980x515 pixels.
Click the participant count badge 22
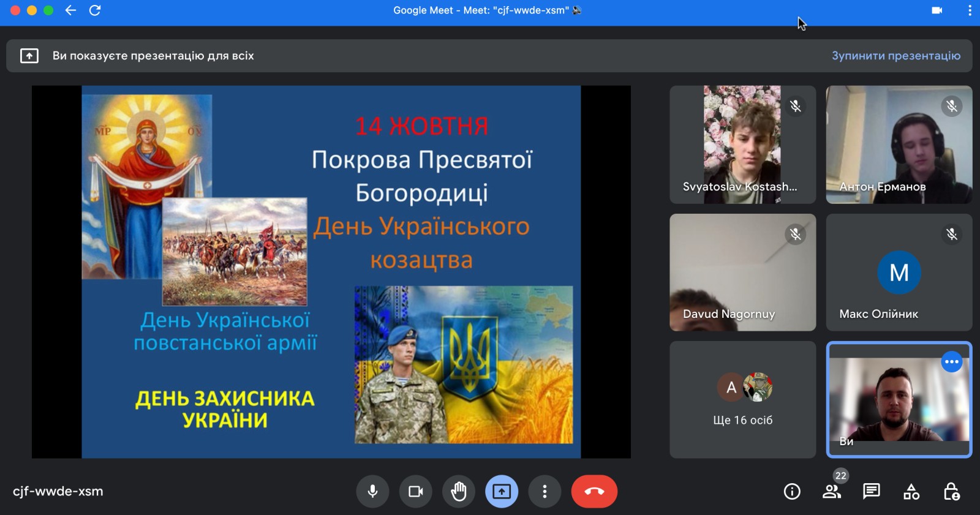840,476
